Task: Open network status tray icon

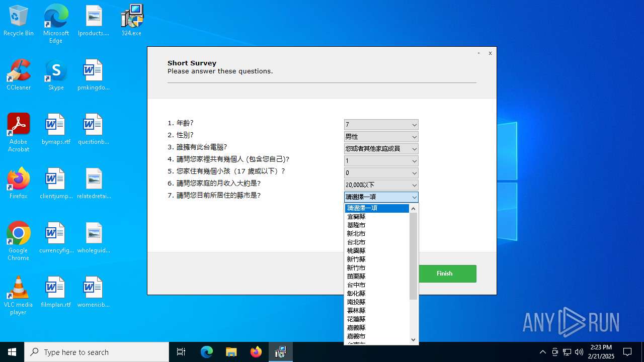Action: pos(567,352)
